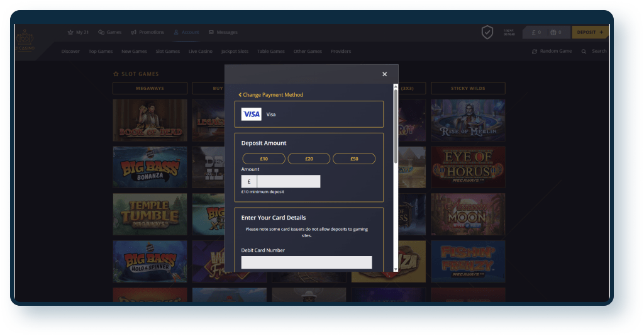Open Big Bass Hold & Spinner thumbnail
Viewport: 644px width, 336px height.
pos(150,262)
